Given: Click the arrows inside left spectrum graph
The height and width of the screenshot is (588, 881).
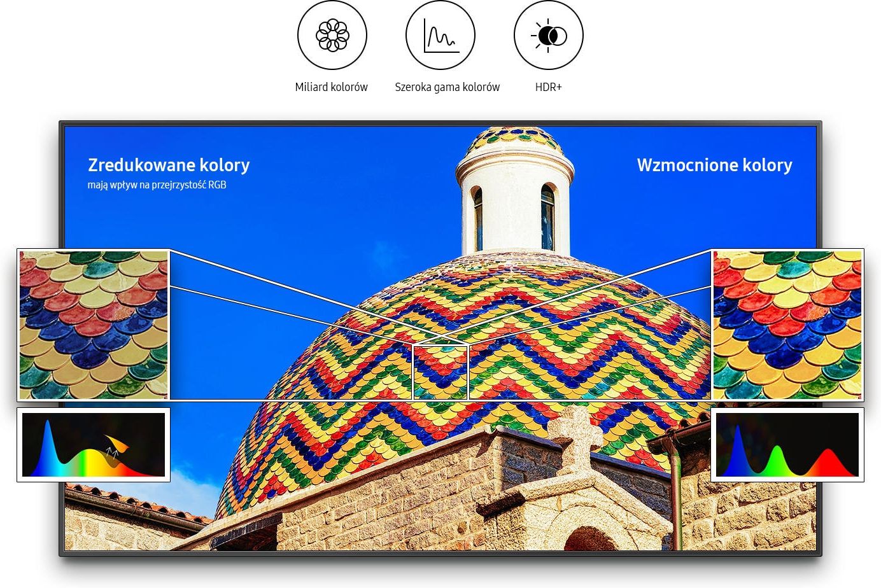Looking at the screenshot, I should [112, 452].
